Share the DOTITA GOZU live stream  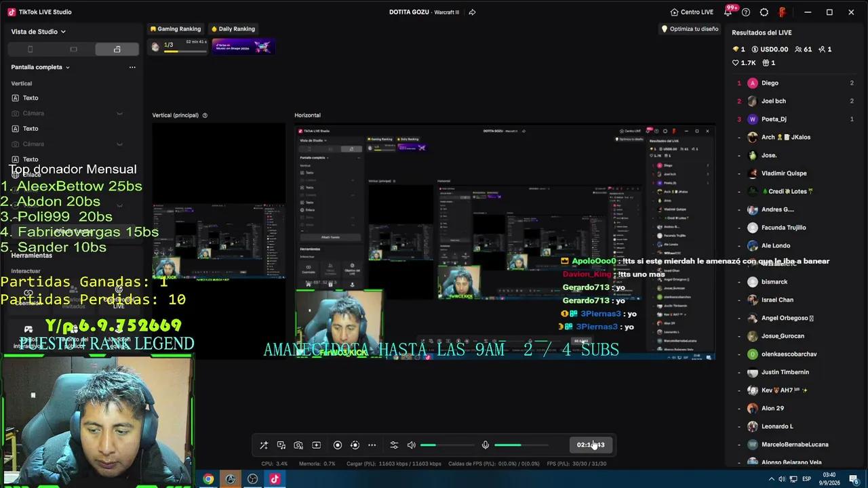[x=472, y=12]
